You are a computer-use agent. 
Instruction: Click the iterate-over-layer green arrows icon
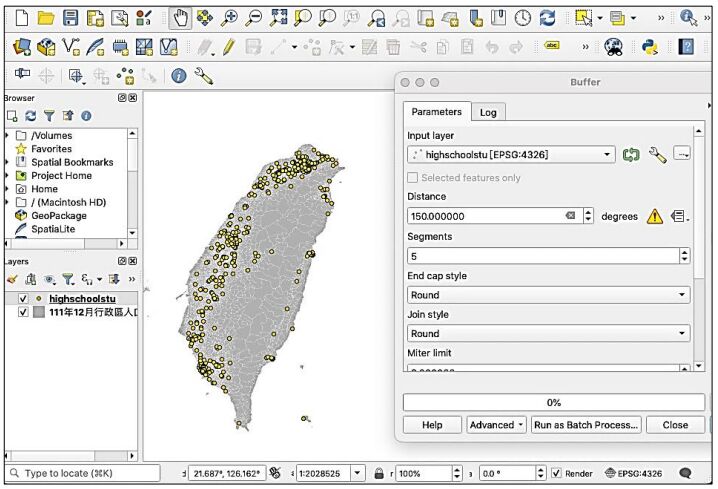click(632, 154)
